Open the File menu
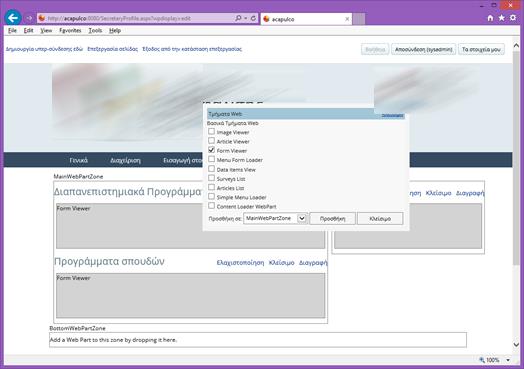This screenshot has width=524, height=369. pyautogui.click(x=12, y=30)
